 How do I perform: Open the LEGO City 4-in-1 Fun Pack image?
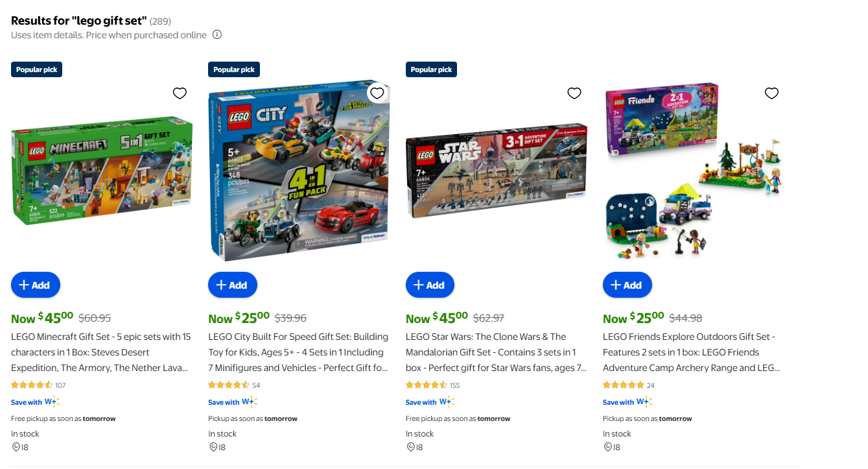pos(299,171)
